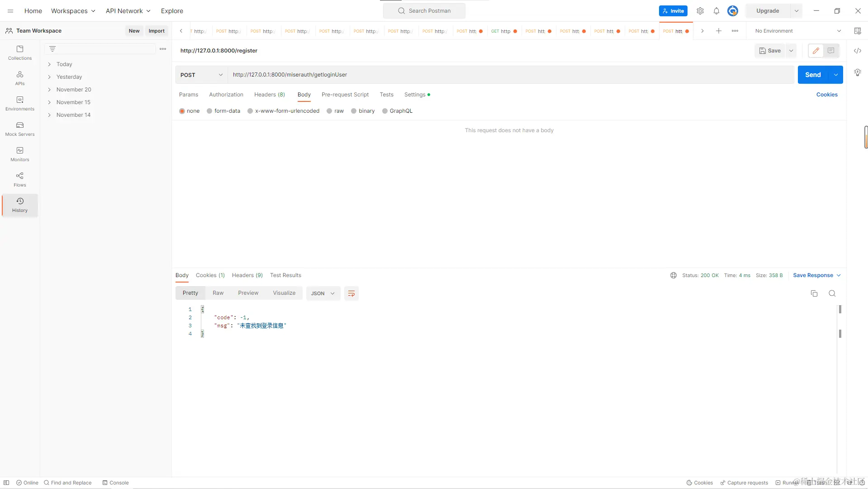This screenshot has height=489, width=868.
Task: Open environment quick look icon
Action: click(858, 31)
